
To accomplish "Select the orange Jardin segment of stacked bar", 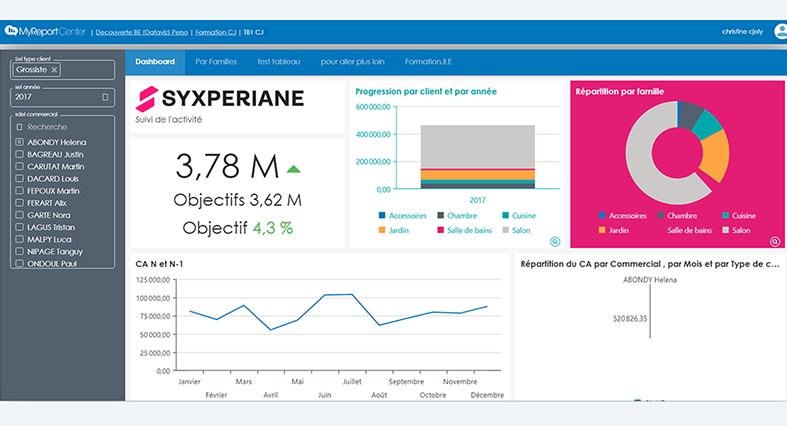I will [477, 174].
